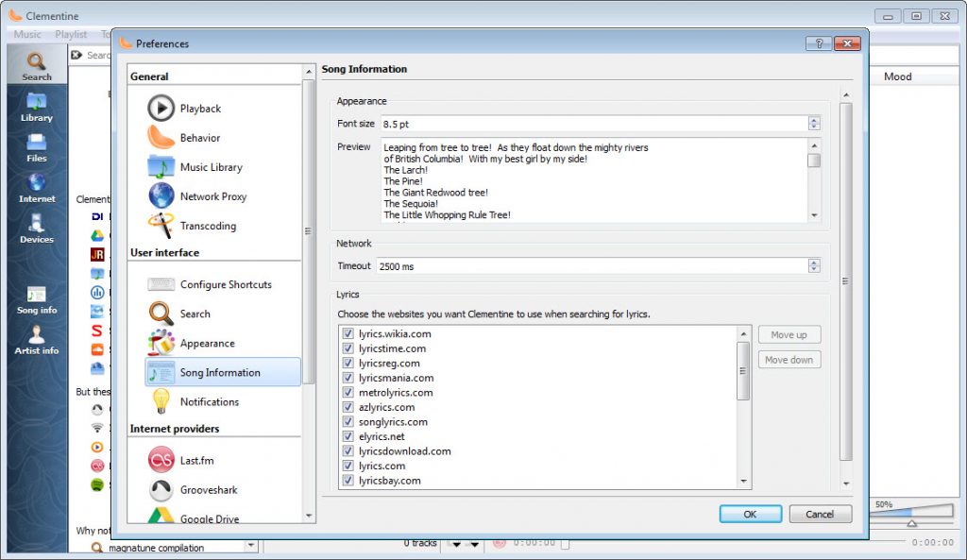967x560 pixels.
Task: Click the Preferences help question mark button
Action: point(819,43)
